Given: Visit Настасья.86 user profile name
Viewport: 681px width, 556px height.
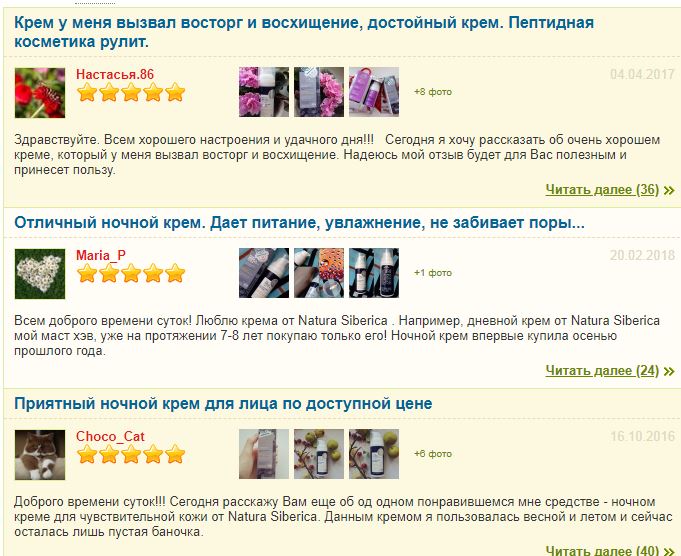Looking at the screenshot, I should click(x=115, y=74).
